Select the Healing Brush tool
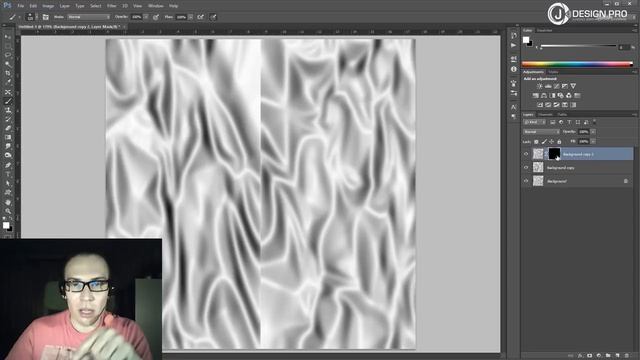Viewport: 640px width, 360px height. click(8, 92)
